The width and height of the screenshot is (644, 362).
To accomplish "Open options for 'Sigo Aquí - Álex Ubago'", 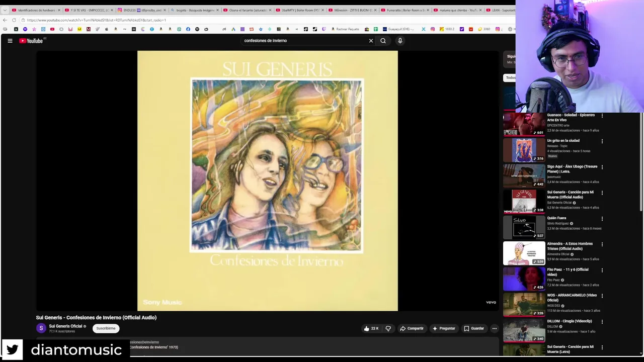I will (602, 167).
